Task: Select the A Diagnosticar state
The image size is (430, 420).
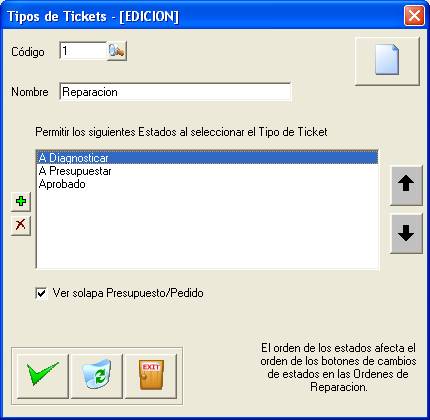Action: pyautogui.click(x=207, y=158)
